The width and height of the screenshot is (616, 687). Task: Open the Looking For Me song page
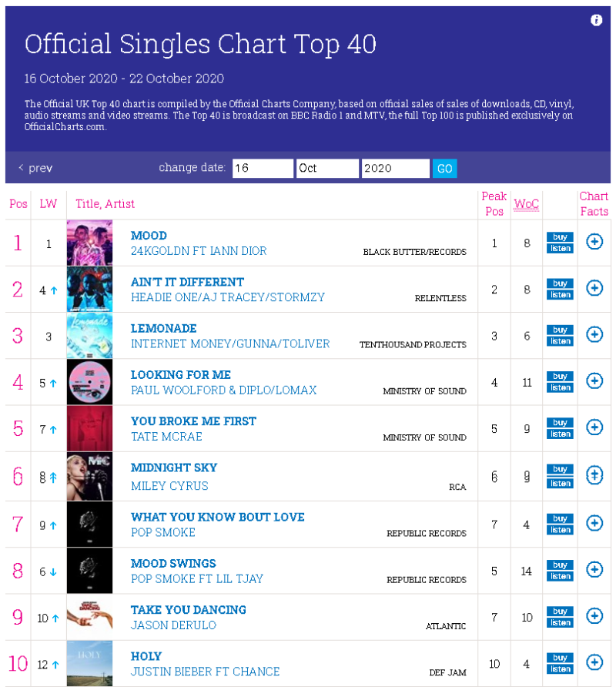pos(180,375)
